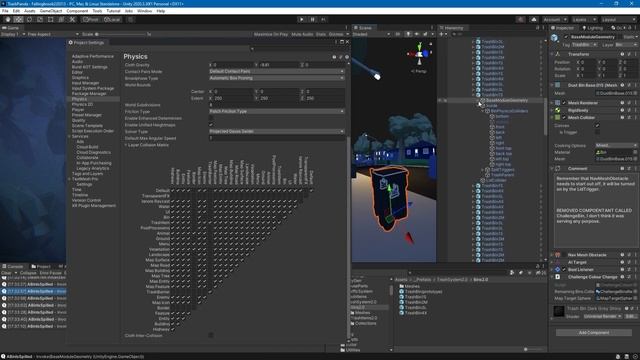Open the Cooking Options dropdown

pyautogui.click(x=616, y=145)
